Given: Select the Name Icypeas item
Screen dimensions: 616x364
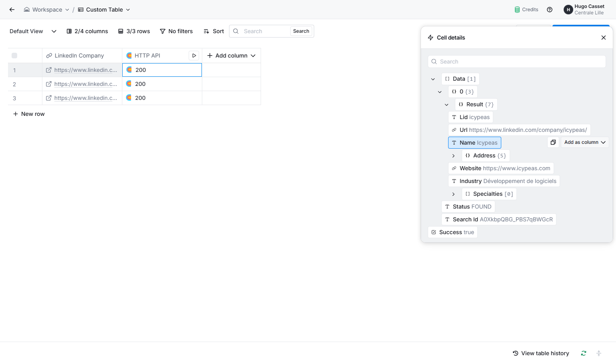Looking at the screenshot, I should (474, 143).
